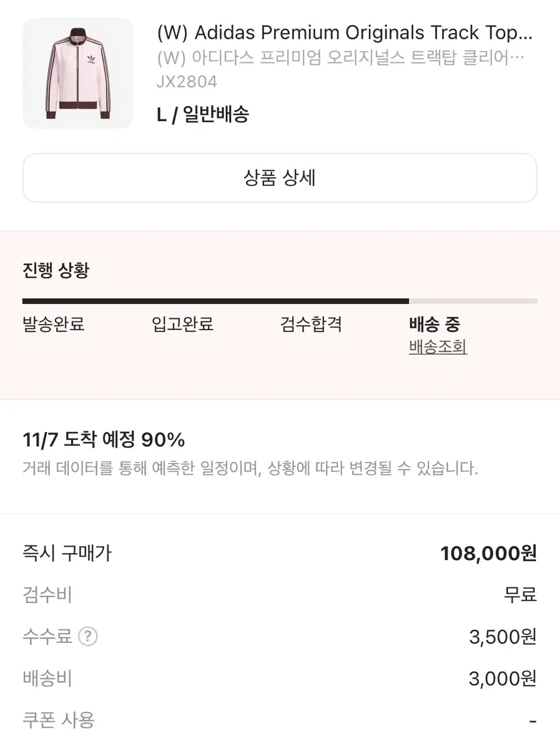Select the 입고완료 progress step
The image size is (560, 749).
point(183,325)
